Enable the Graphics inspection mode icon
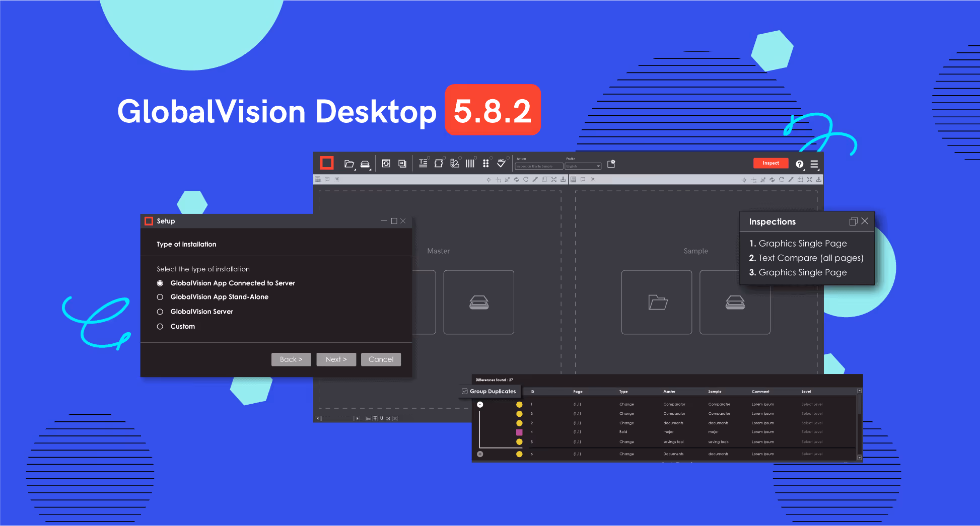 (439, 163)
